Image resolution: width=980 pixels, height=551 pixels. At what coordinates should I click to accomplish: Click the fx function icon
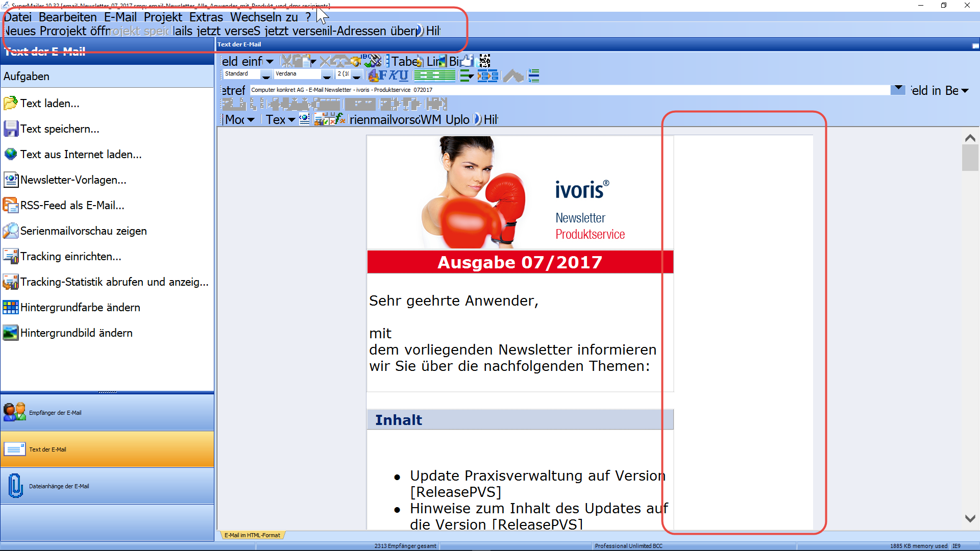[340, 119]
